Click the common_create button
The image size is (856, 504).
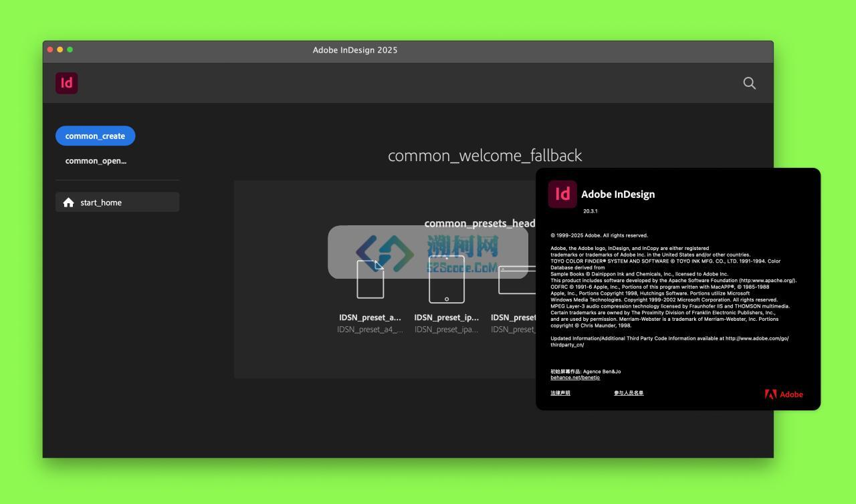click(95, 136)
